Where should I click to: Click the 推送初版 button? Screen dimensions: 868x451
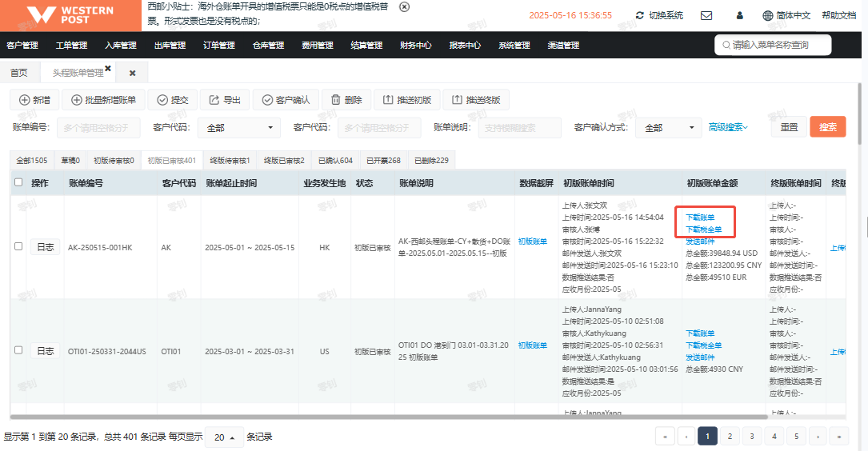(407, 100)
